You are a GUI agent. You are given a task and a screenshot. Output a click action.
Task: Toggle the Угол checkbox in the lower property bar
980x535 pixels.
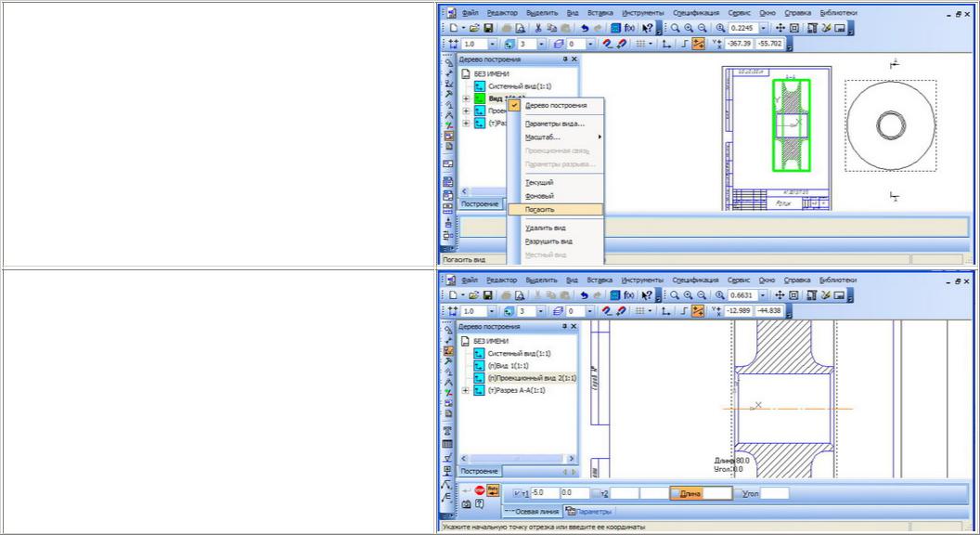pos(737,493)
